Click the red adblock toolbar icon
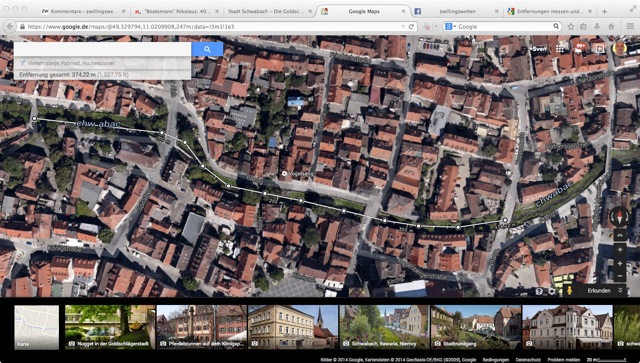The width and height of the screenshot is (640, 363). point(427,27)
